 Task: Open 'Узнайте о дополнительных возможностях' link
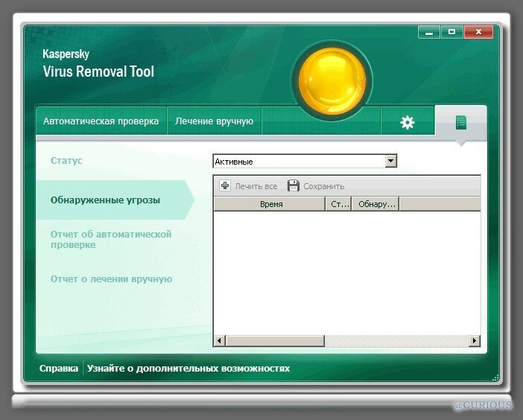(x=188, y=369)
